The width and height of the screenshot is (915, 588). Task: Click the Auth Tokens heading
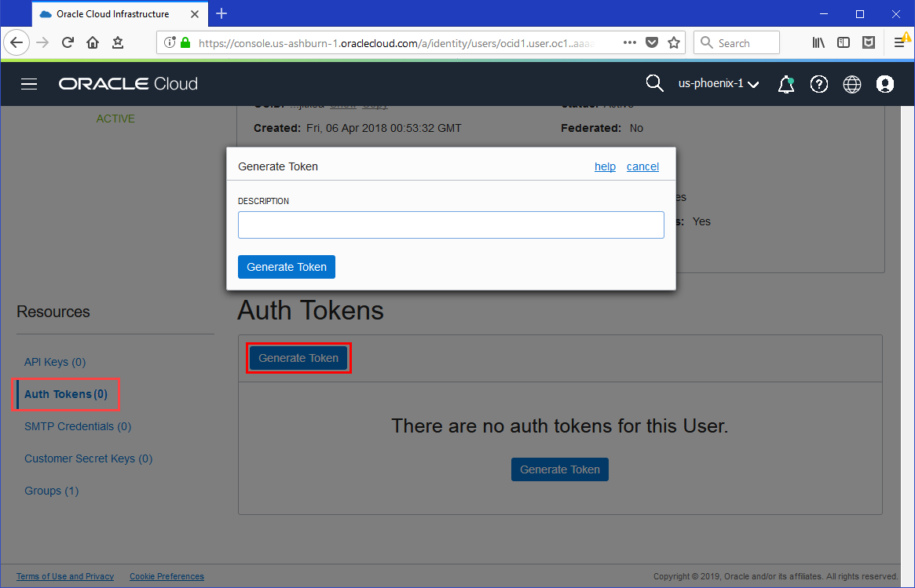point(310,310)
